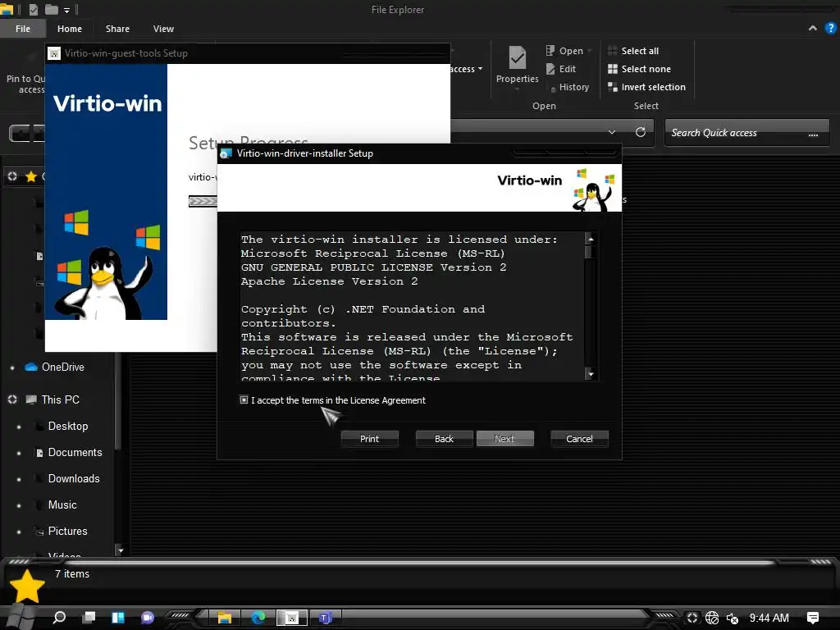Open the address bar history dropdown
Screen dimensions: 840x630
(x=612, y=132)
